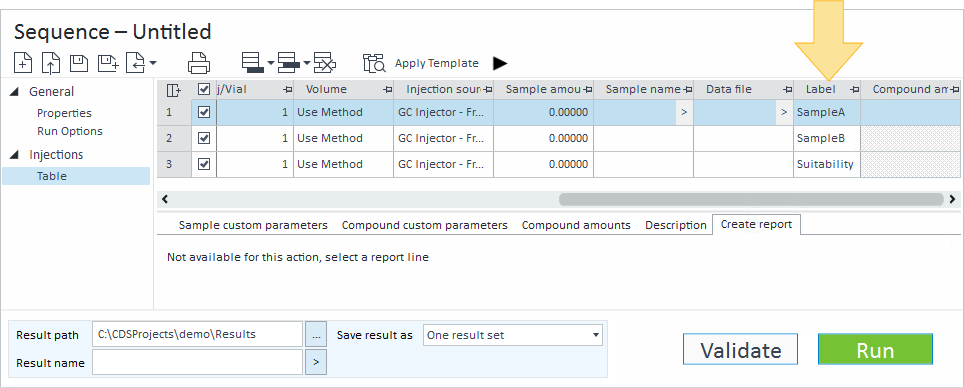Click the horizontal scrollbar thumb under the table
Image resolution: width=964 pixels, height=388 pixels.
click(751, 199)
